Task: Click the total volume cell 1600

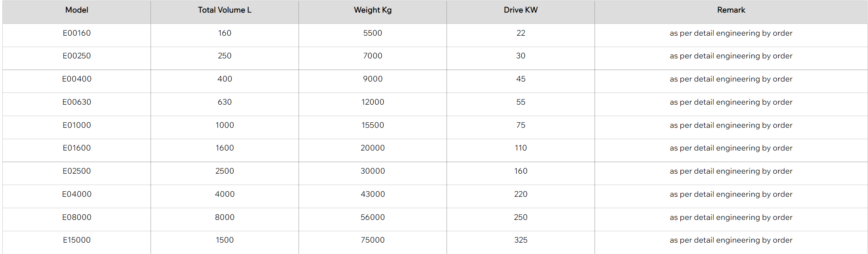Action: pyautogui.click(x=225, y=148)
